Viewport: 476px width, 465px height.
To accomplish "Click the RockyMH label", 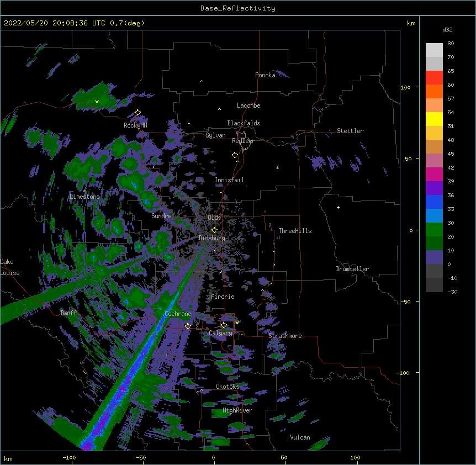I will point(135,125).
